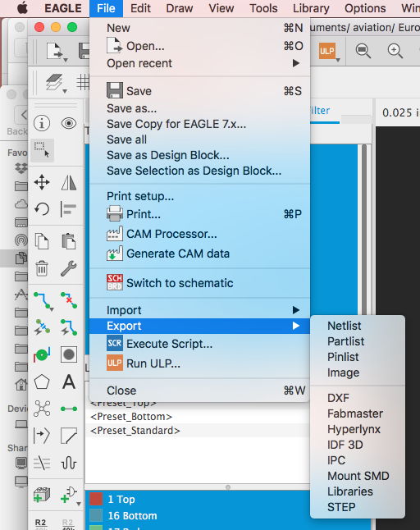Click the layer list vertical scrollbar
The width and height of the screenshot is (420, 530).
click(x=364, y=230)
